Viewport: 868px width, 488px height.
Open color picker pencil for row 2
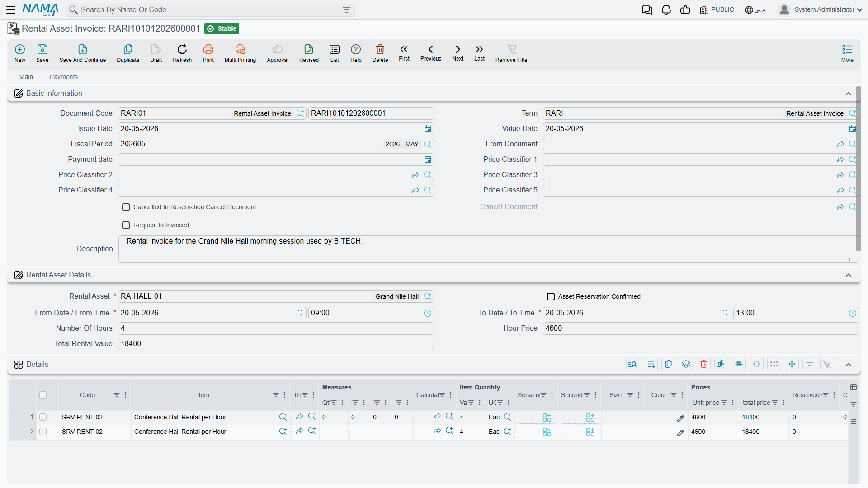point(680,432)
